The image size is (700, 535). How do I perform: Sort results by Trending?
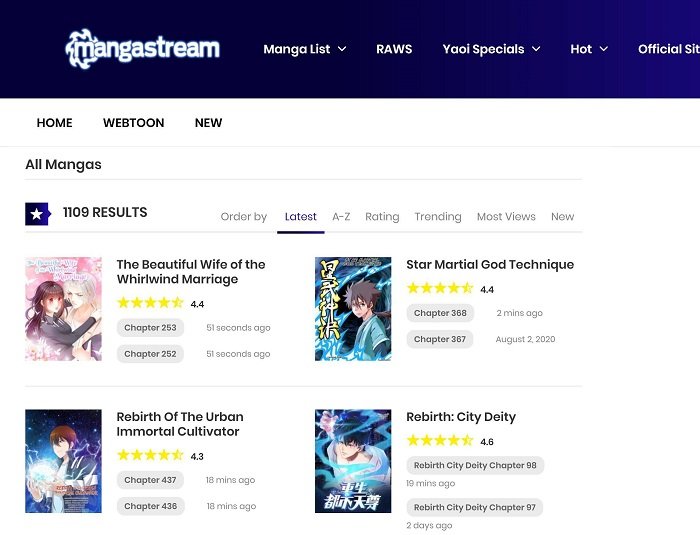click(x=438, y=217)
